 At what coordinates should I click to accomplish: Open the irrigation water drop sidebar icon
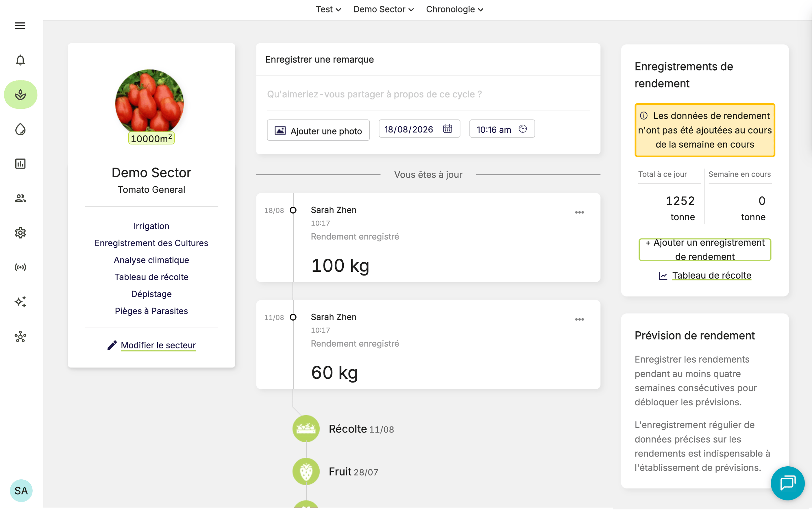(20, 129)
